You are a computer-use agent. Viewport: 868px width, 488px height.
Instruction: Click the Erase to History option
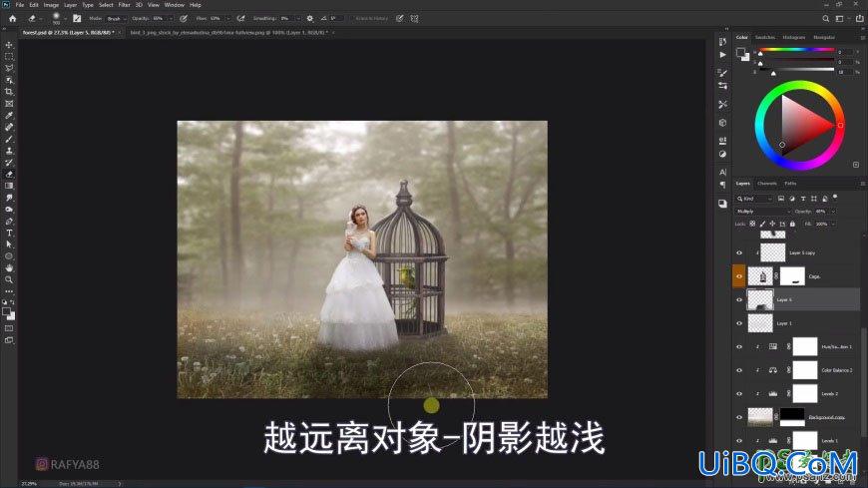tap(371, 18)
